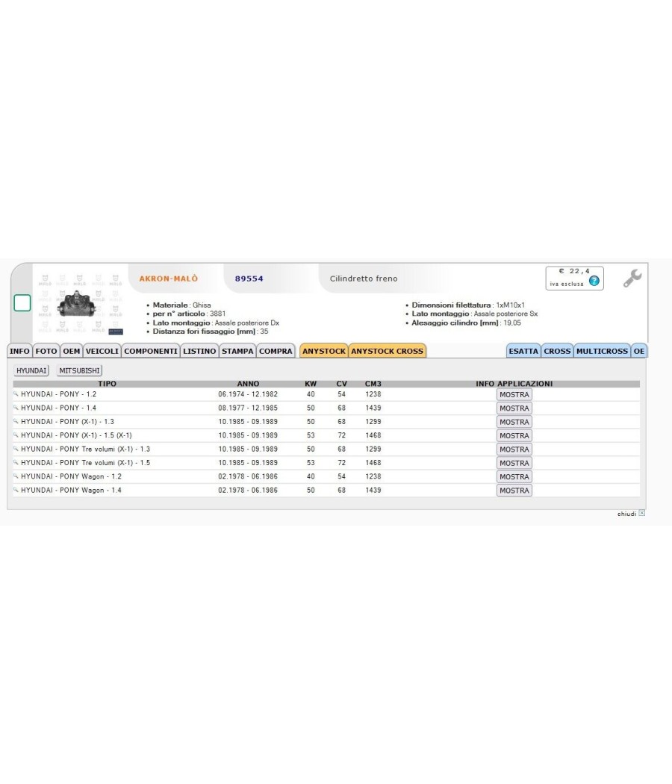672x784 pixels.
Task: Click MOSTRA for PONY (X-1) 1.3
Action: [x=514, y=422]
